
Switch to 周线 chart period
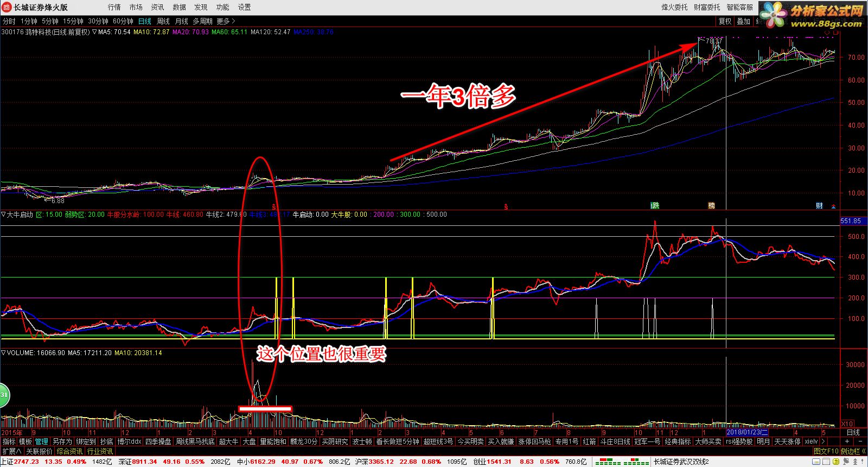(x=163, y=21)
